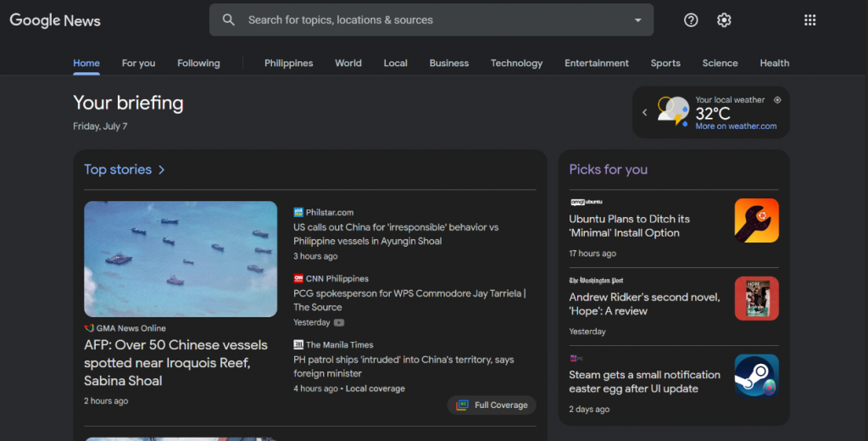This screenshot has width=868, height=441.
Task: Read AFP Over 50 Chinese vessels article
Action: click(x=175, y=363)
